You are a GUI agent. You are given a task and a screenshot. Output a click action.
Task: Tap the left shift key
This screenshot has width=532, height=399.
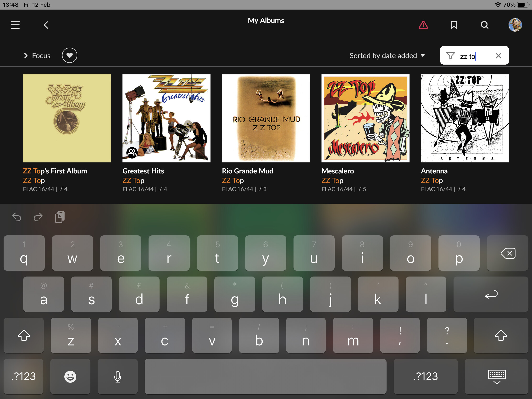coord(24,336)
